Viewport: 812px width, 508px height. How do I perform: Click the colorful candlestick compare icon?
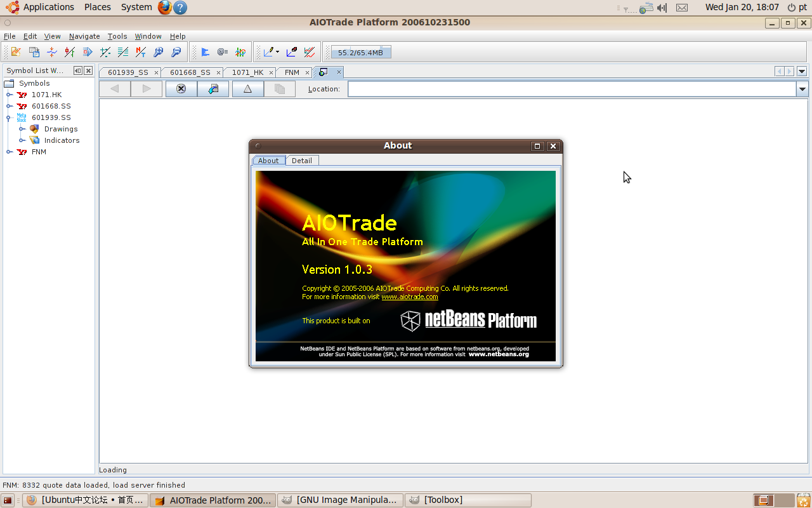(240, 52)
